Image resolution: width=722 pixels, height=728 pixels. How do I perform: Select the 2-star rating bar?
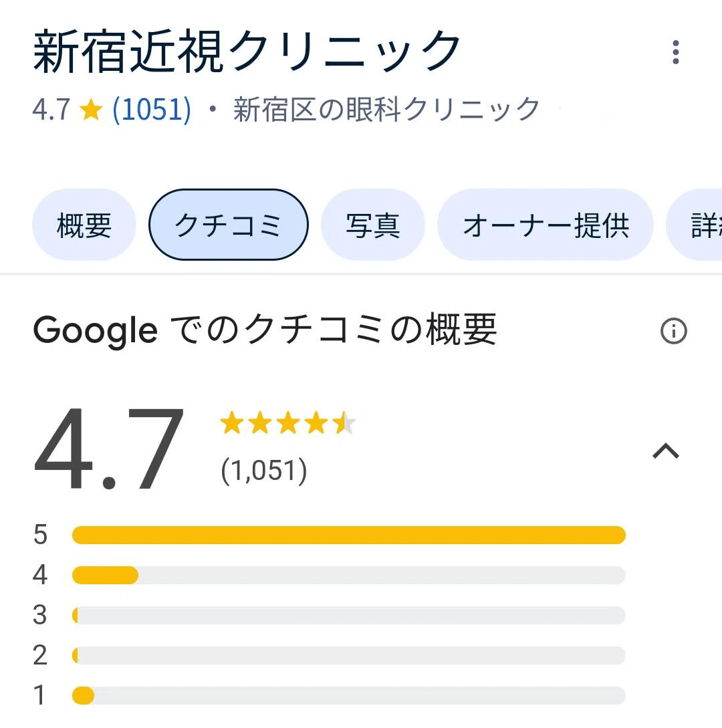click(x=348, y=655)
